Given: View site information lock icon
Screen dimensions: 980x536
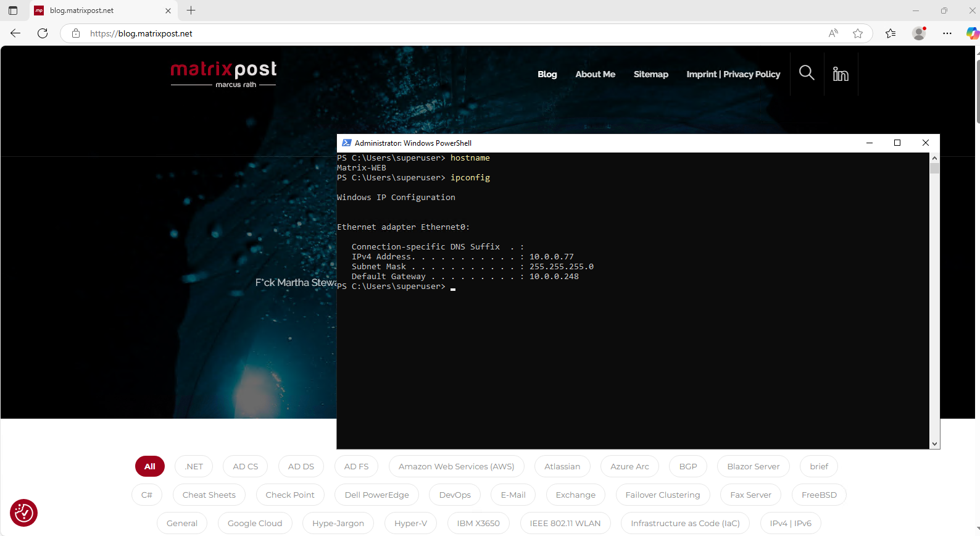Looking at the screenshot, I should (76, 33).
